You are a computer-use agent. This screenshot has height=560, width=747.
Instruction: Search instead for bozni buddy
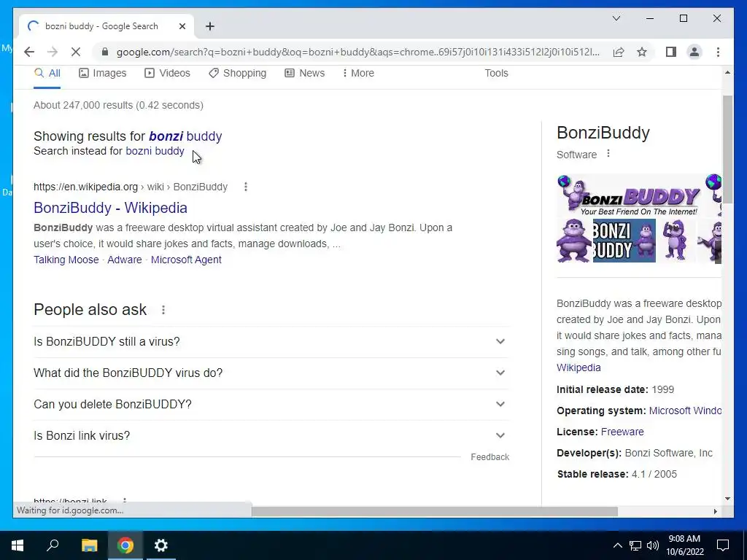point(155,151)
